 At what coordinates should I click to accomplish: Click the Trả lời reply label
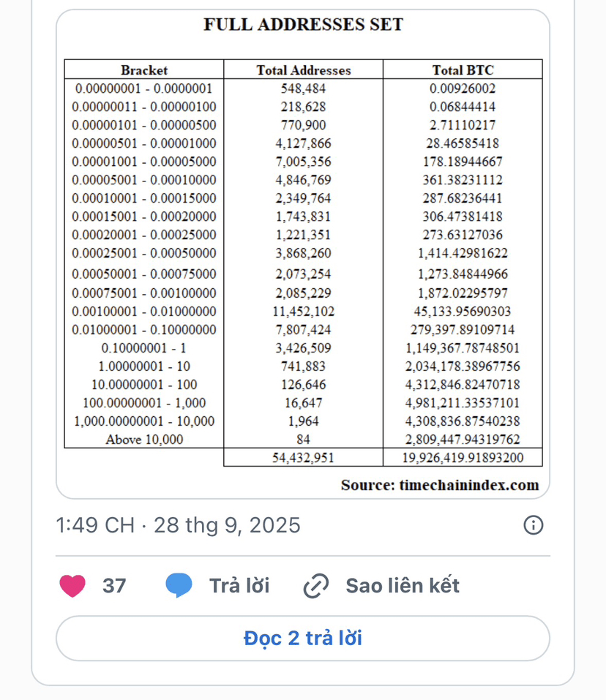pyautogui.click(x=240, y=586)
